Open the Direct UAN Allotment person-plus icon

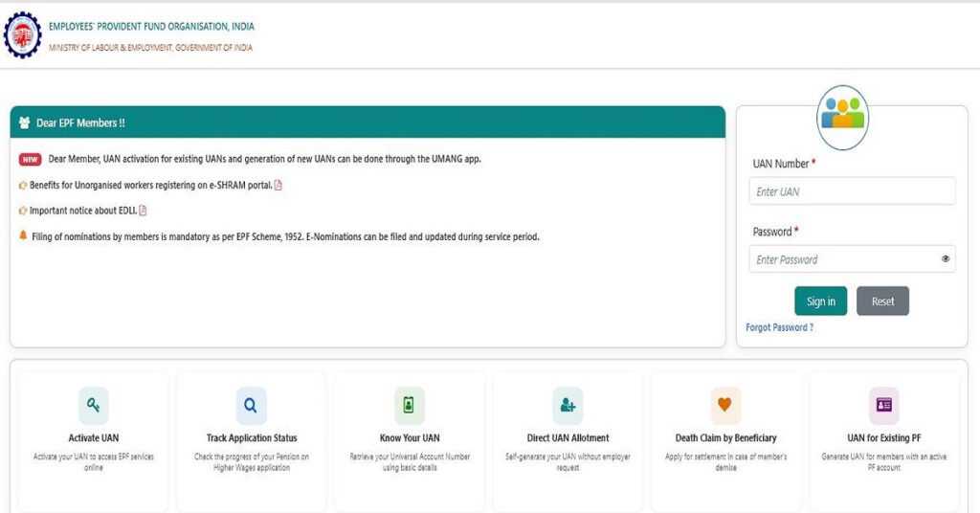tap(568, 405)
